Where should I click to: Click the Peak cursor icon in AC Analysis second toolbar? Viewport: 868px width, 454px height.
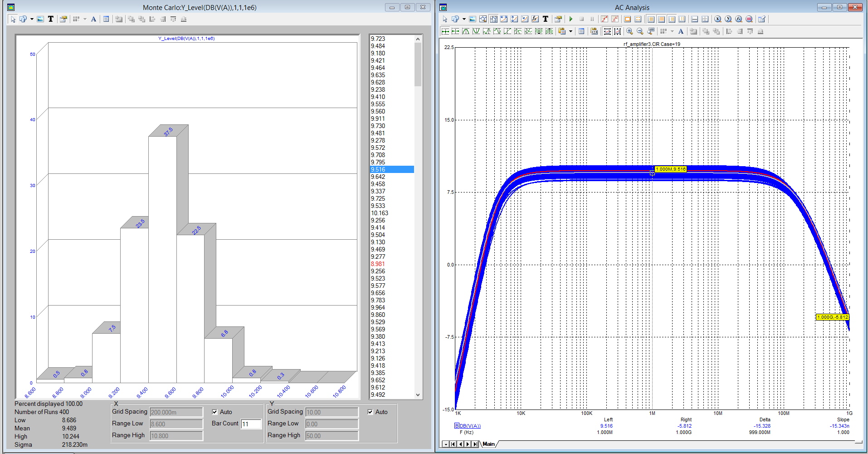click(x=466, y=31)
